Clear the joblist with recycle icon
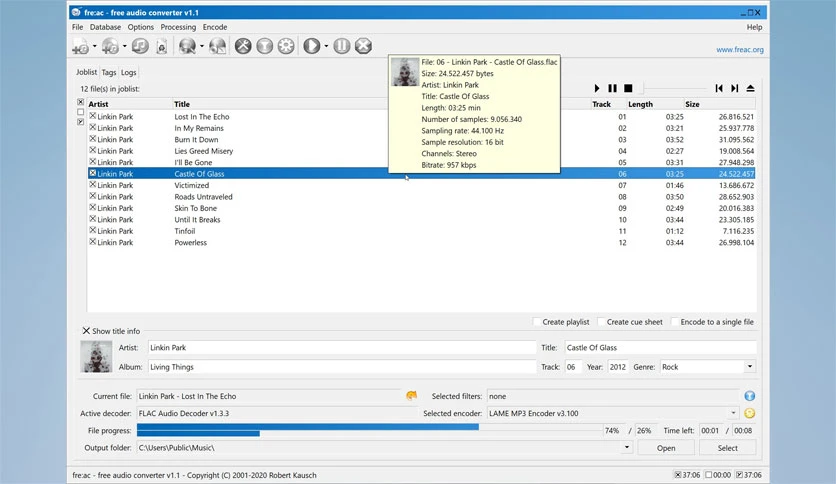 pyautogui.click(x=162, y=46)
